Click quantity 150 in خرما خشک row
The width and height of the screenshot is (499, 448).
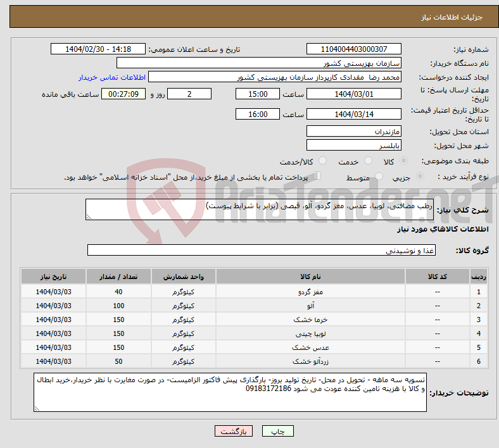(x=118, y=320)
